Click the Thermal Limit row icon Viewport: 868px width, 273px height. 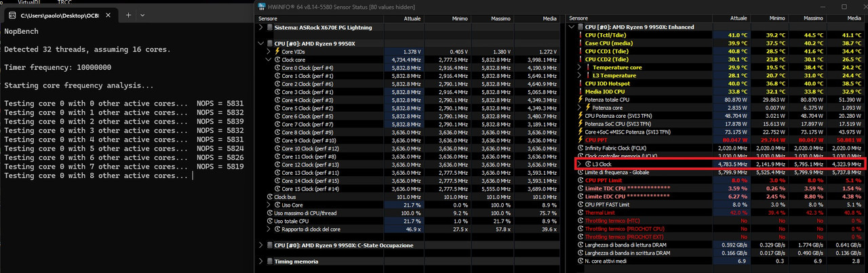(x=580, y=212)
